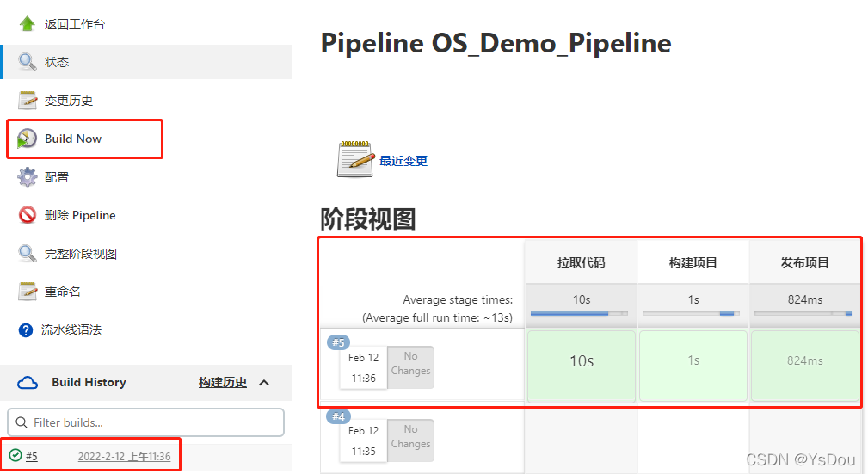Image resolution: width=868 pixels, height=474 pixels.
Task: Open build #5 link in history
Action: (32, 456)
